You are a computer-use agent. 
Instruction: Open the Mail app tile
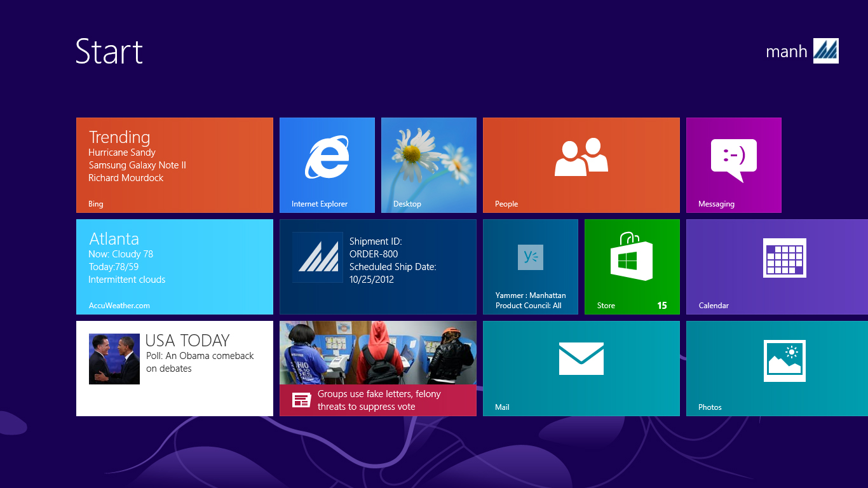click(581, 368)
